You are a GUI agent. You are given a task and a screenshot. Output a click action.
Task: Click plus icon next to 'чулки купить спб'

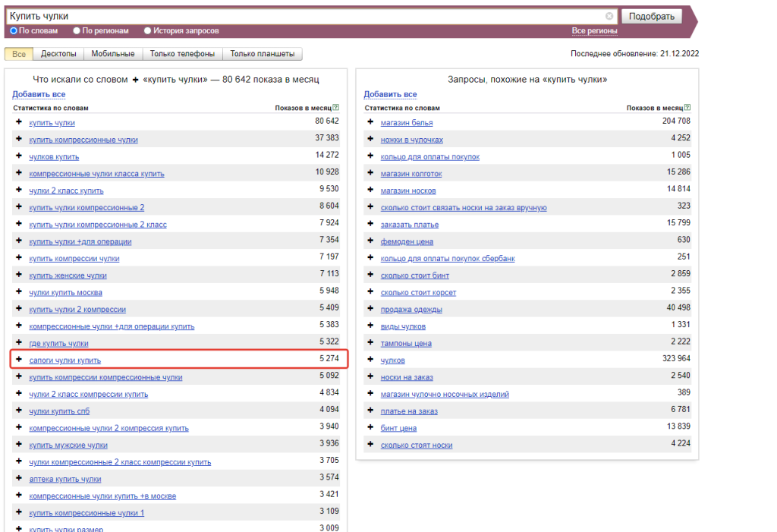coord(19,411)
